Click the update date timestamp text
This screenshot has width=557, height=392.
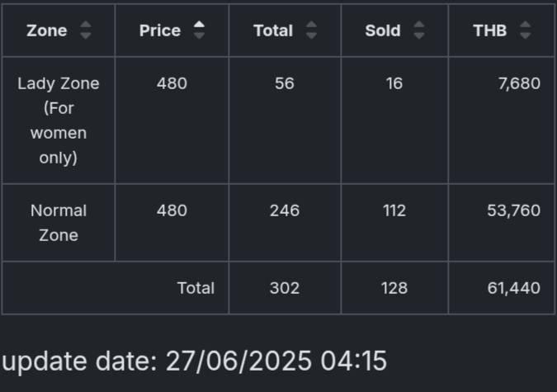(x=194, y=361)
